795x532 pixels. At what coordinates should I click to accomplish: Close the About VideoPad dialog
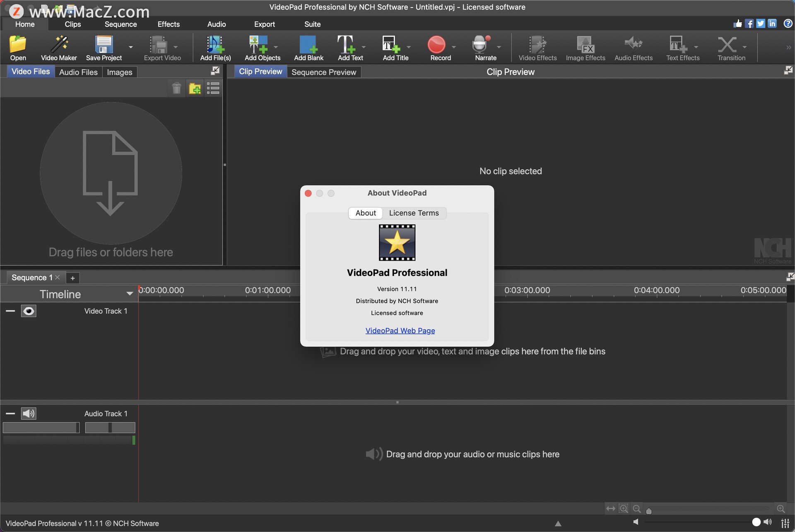tap(308, 193)
